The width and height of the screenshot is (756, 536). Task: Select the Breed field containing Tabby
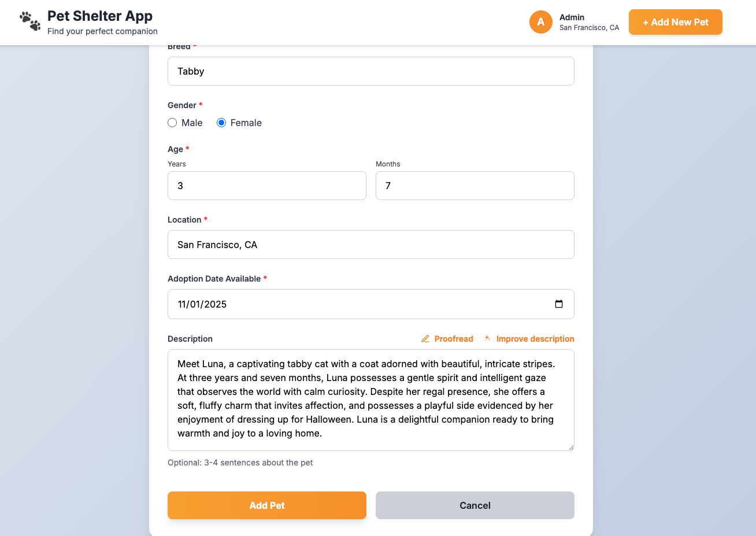pos(370,71)
